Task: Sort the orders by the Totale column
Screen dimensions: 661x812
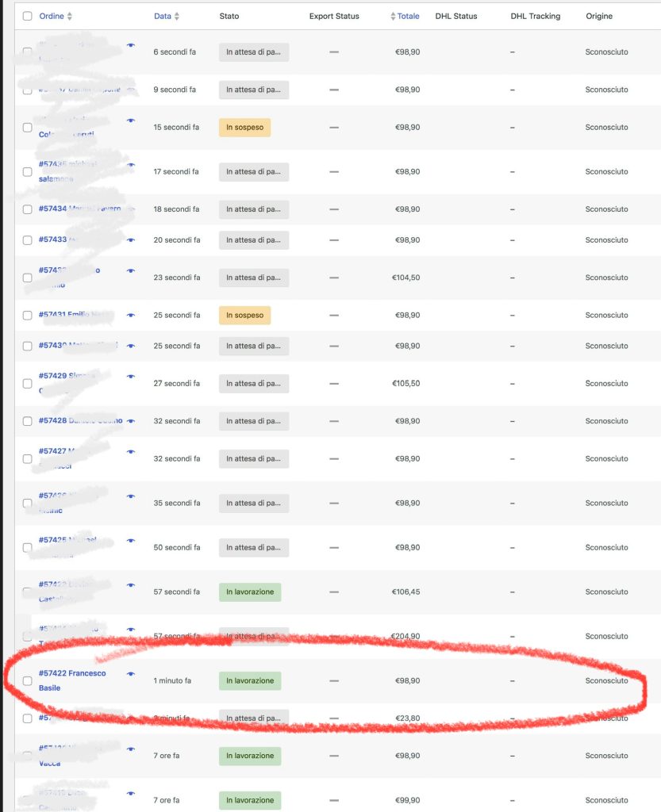Action: click(x=408, y=16)
